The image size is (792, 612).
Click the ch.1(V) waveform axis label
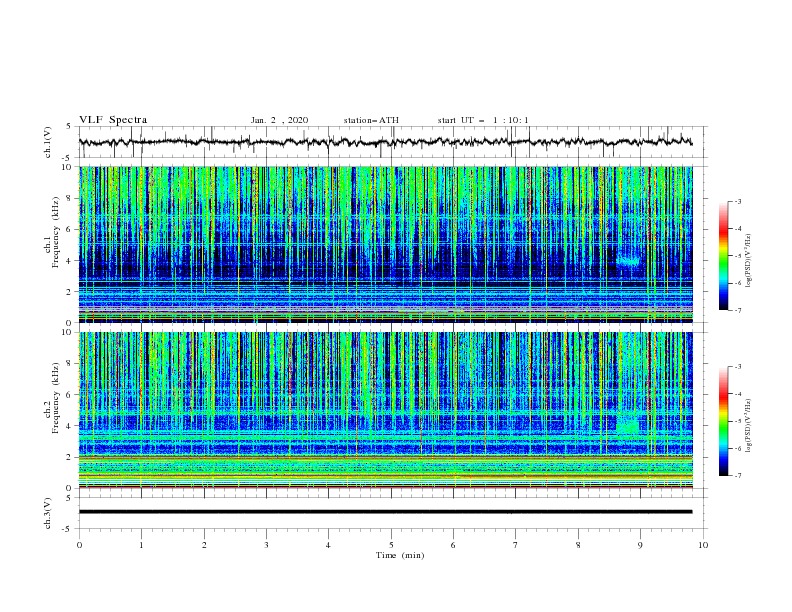(48, 142)
